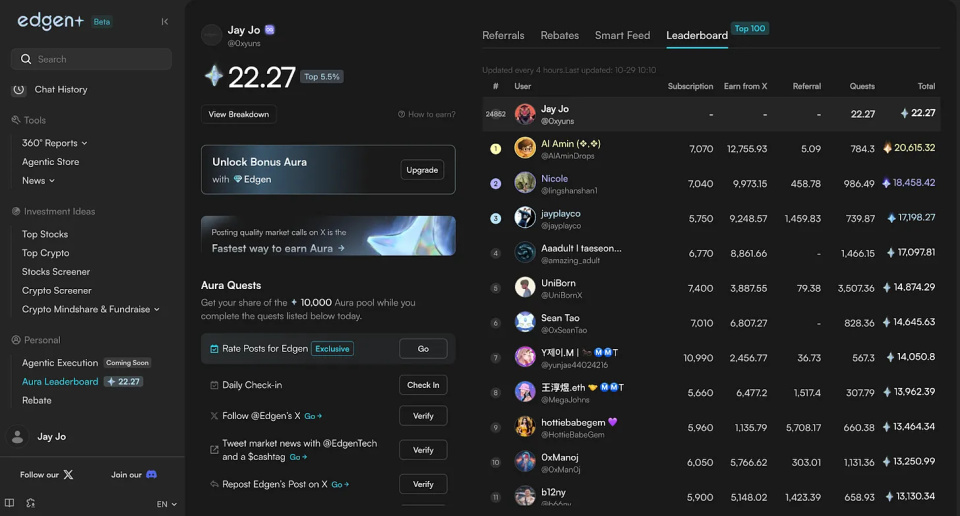Click the calendar icon beside Daily Check-in

214,385
